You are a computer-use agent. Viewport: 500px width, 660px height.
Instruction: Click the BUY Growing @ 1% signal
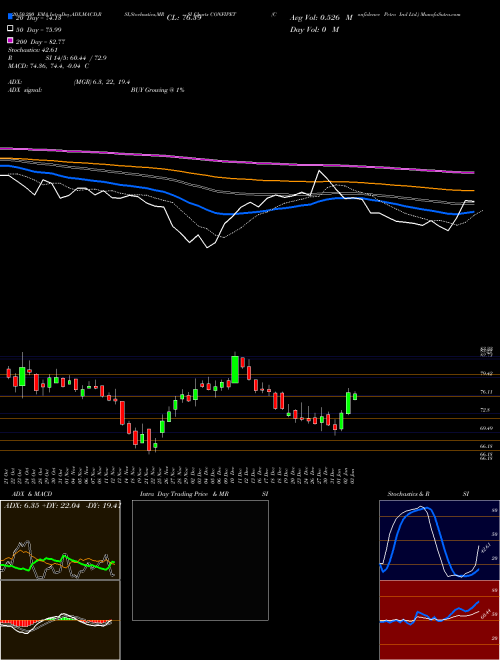[x=157, y=90]
